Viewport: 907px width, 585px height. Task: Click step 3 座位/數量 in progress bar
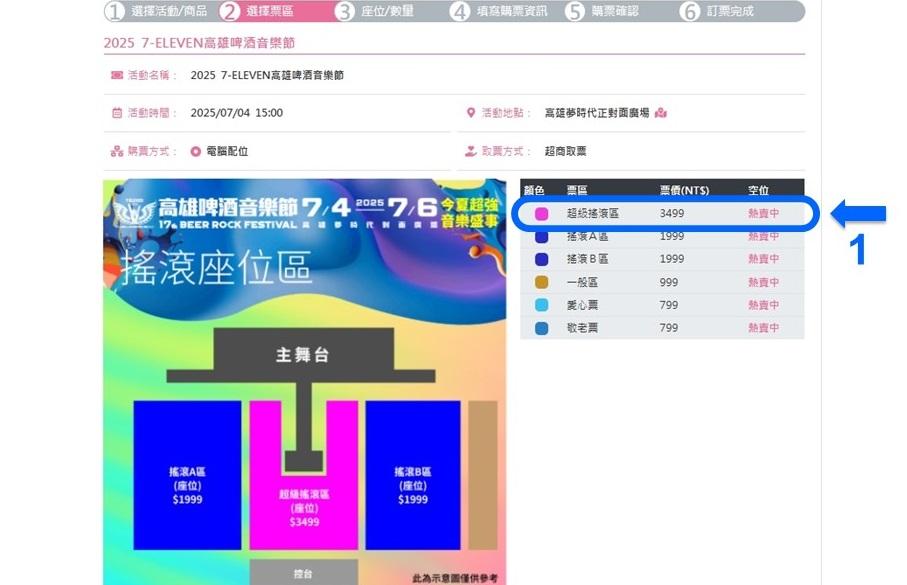tap(375, 11)
